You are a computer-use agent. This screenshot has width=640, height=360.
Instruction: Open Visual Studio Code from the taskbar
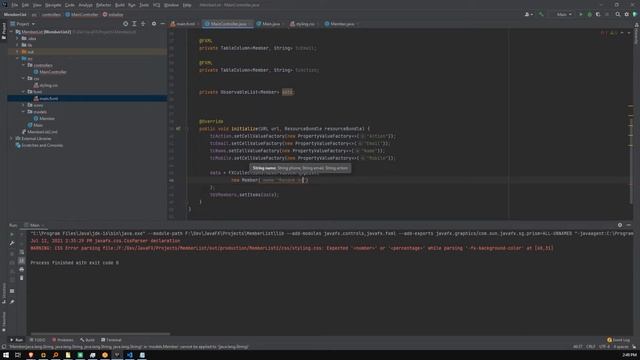pyautogui.click(x=129, y=355)
